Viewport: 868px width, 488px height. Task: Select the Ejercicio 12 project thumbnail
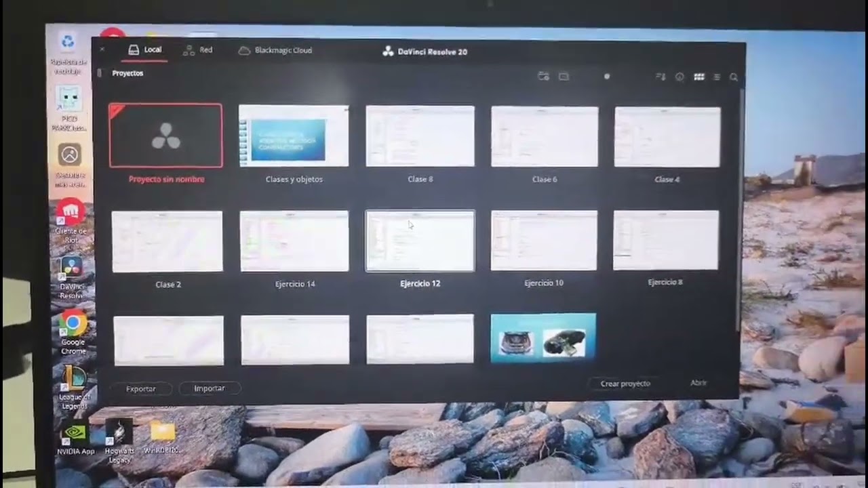pos(420,241)
